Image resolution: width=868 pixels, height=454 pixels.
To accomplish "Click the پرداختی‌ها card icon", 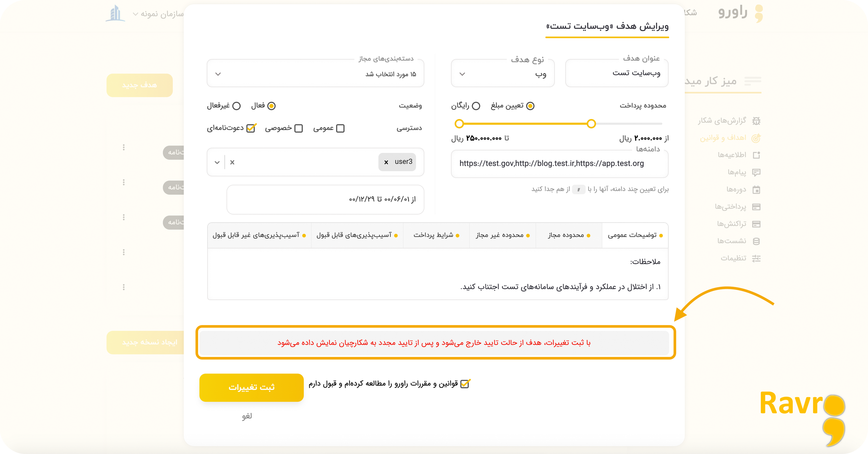I will point(756,207).
